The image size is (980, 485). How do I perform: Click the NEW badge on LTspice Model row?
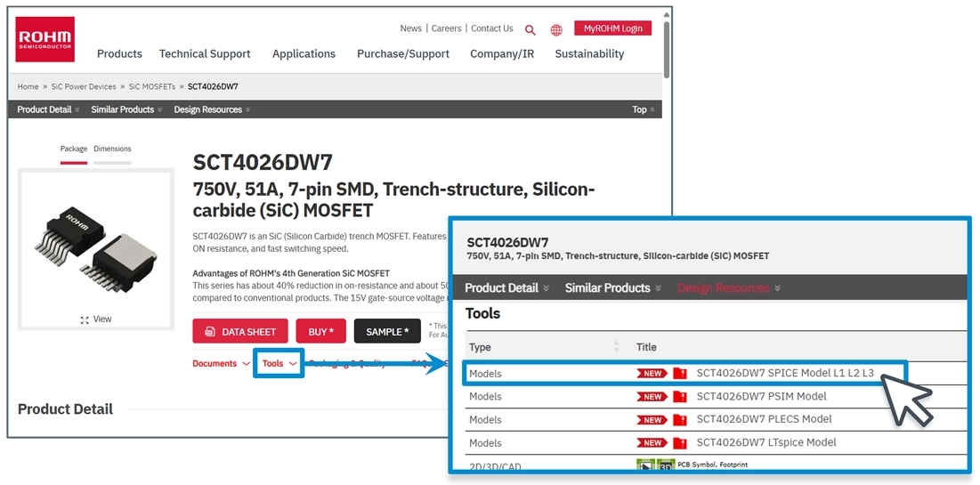652,443
